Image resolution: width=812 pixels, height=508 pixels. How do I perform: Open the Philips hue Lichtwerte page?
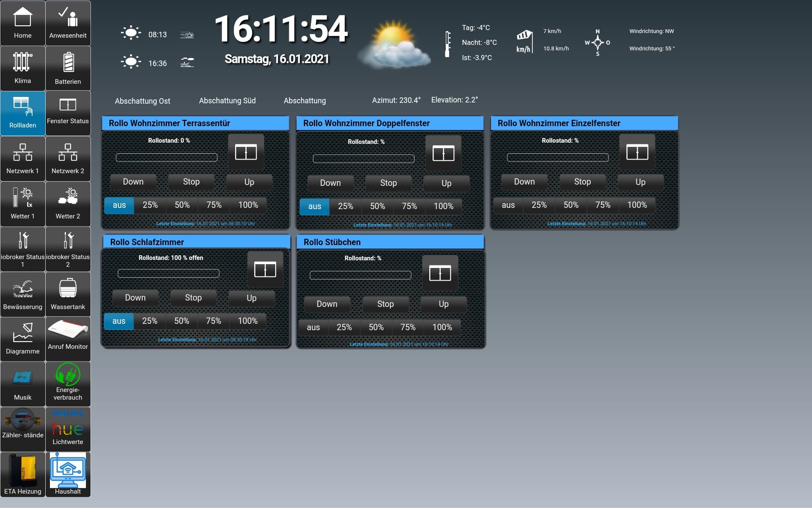point(68,429)
